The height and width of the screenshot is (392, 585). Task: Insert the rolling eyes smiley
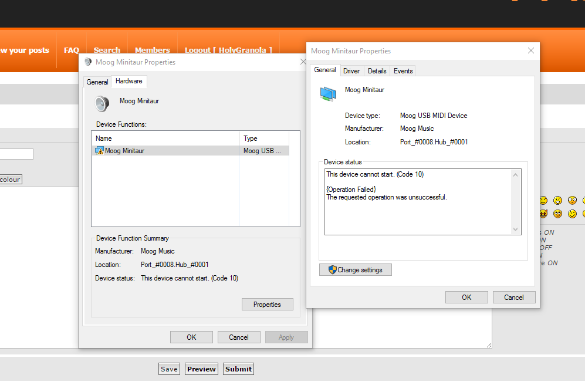point(557,214)
